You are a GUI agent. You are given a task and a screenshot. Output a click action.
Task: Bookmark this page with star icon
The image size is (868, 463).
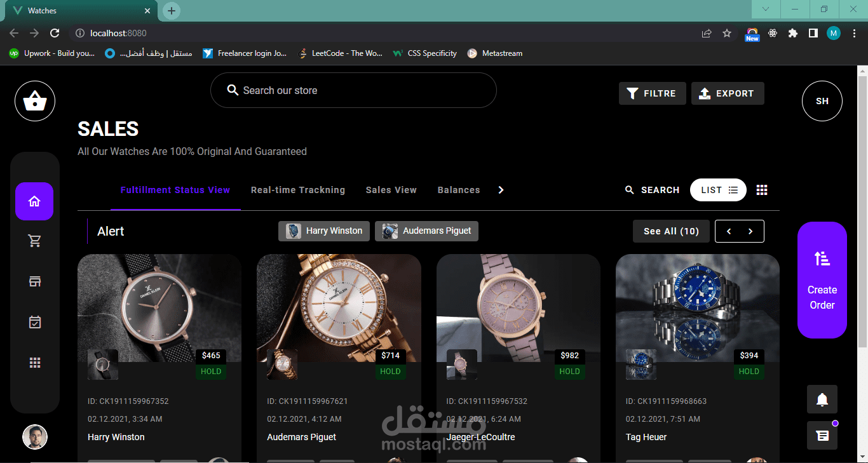[727, 33]
